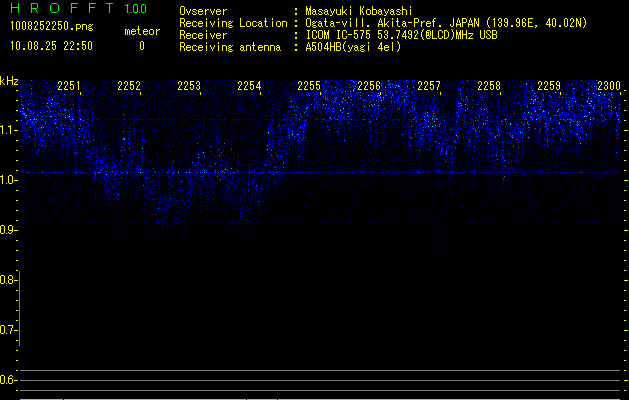
Task: Select the observer name Masayuki Kobayashi
Action: click(359, 11)
